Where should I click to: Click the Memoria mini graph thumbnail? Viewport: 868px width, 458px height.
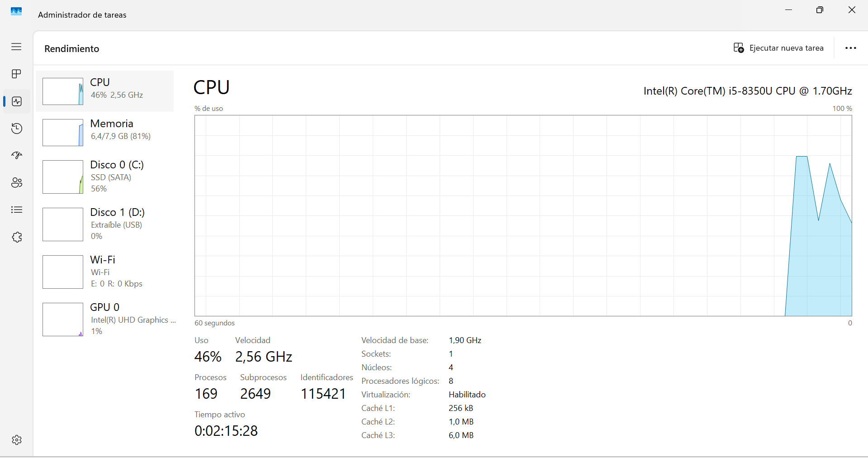pos(63,133)
